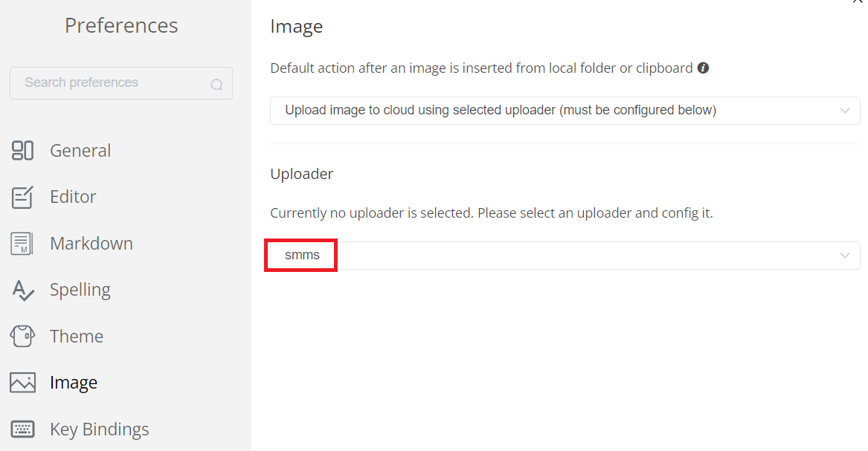Click the Spelling check icon
This screenshot has width=868, height=451.
point(22,291)
